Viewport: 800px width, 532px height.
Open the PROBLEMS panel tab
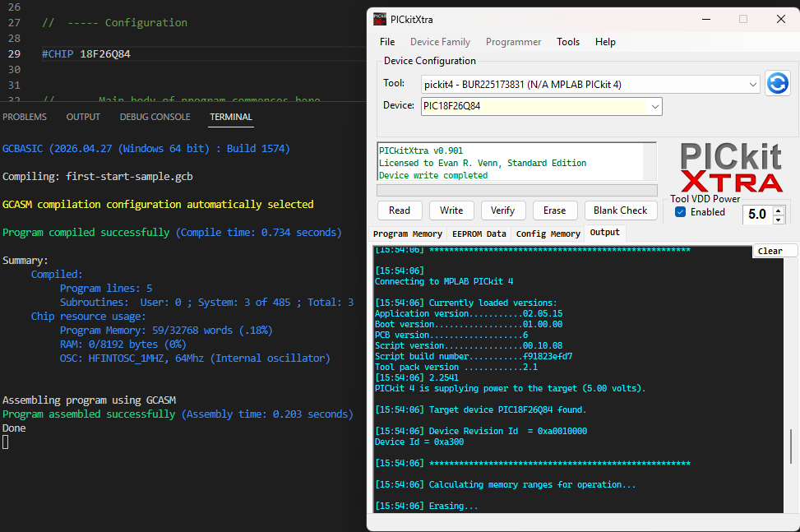[x=25, y=117]
